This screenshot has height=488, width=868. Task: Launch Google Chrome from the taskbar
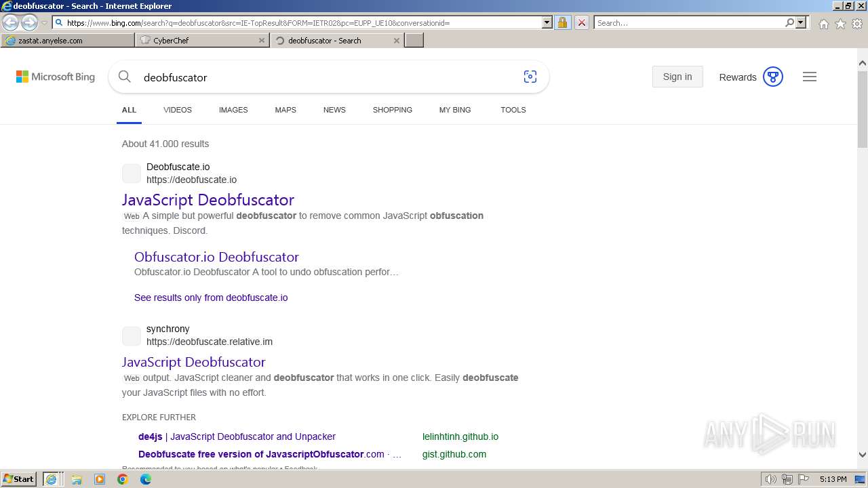coord(123,479)
